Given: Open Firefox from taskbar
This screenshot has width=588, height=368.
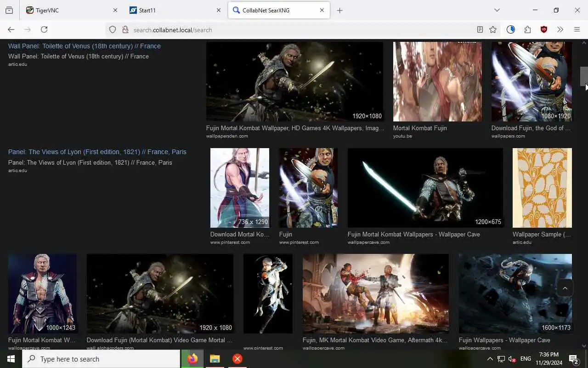Looking at the screenshot, I should tap(192, 359).
